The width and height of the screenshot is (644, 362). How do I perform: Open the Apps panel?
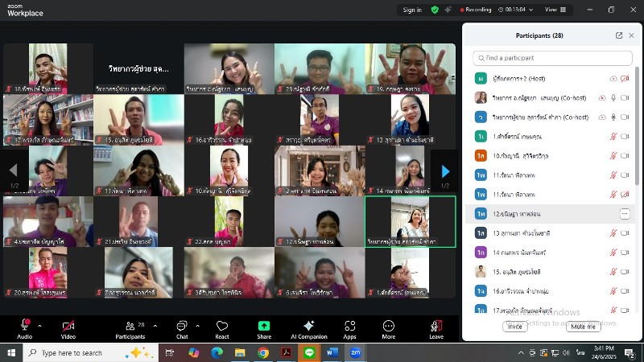click(x=349, y=329)
